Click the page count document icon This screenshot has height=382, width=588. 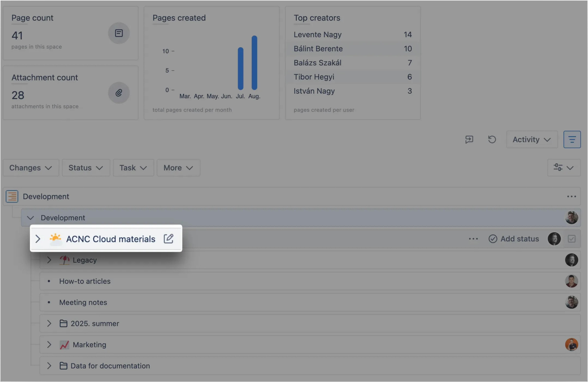coord(119,33)
